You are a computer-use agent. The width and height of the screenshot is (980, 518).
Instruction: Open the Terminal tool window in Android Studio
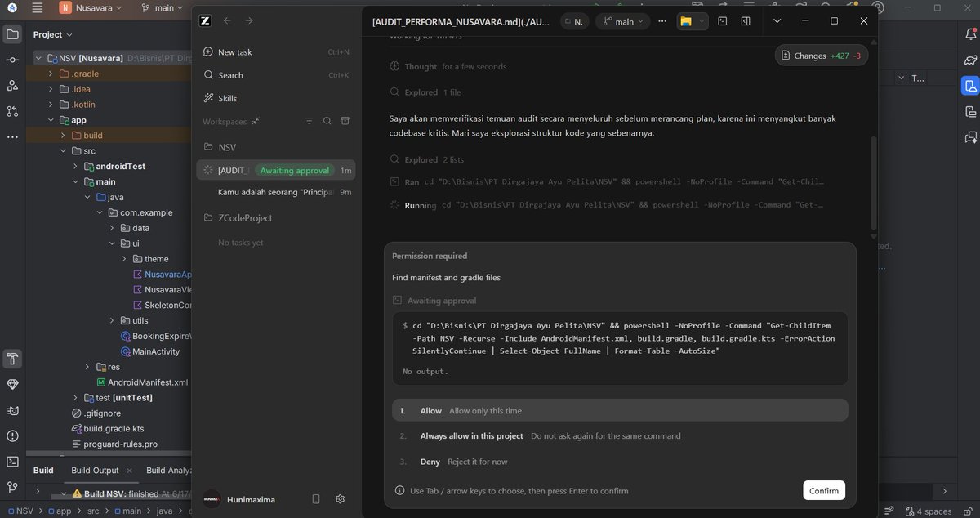[x=12, y=462]
